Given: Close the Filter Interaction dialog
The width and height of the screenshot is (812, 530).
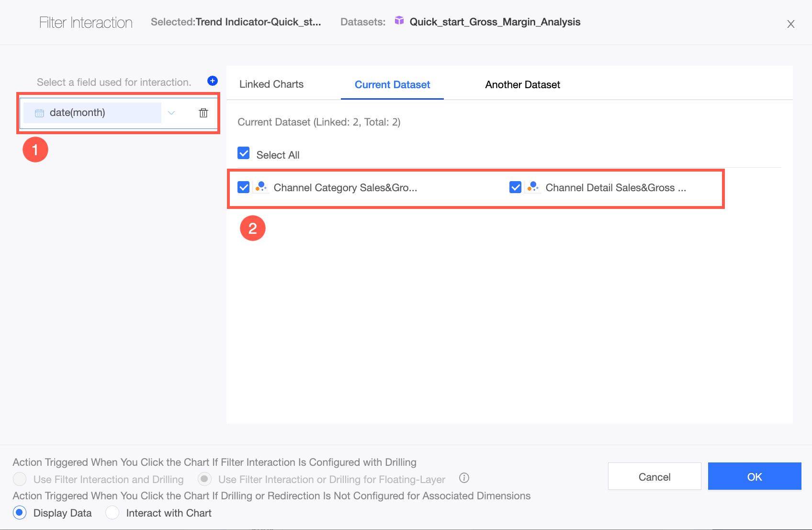Looking at the screenshot, I should coord(790,24).
